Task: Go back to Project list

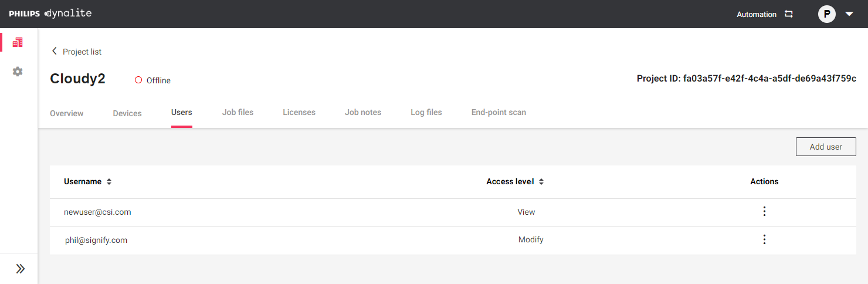Action: tap(76, 52)
